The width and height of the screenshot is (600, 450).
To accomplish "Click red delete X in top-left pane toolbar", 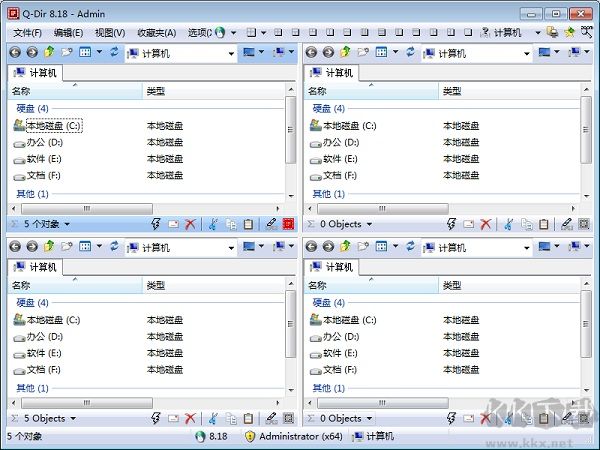I will (x=190, y=224).
